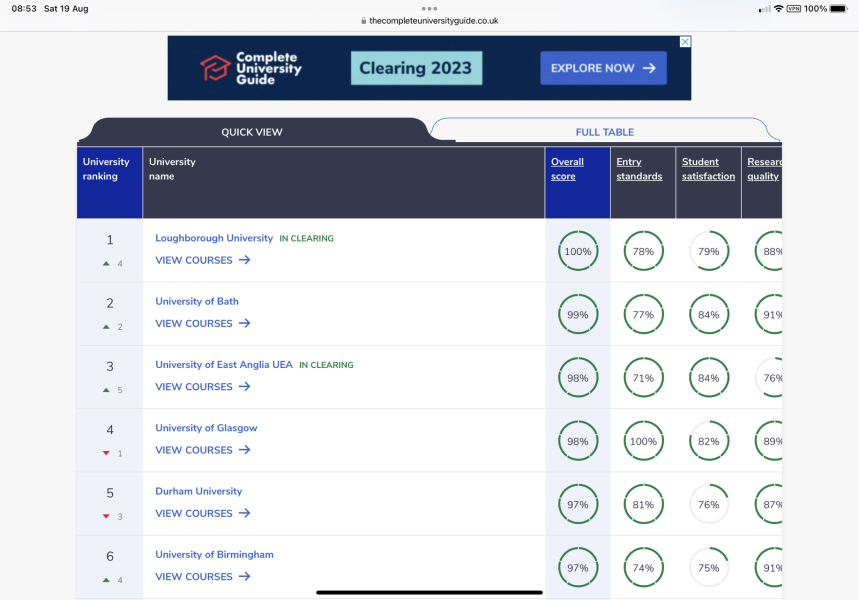
Task: Tap the battery status icon
Action: [x=839, y=9]
